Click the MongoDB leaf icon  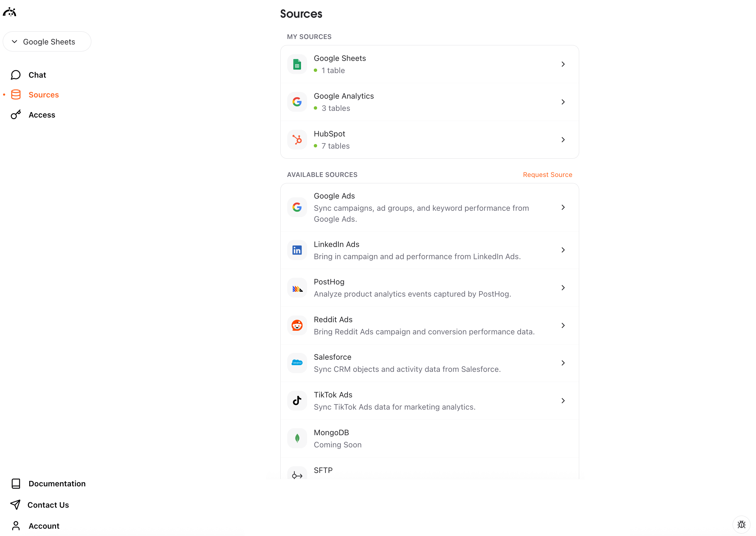coord(297,438)
